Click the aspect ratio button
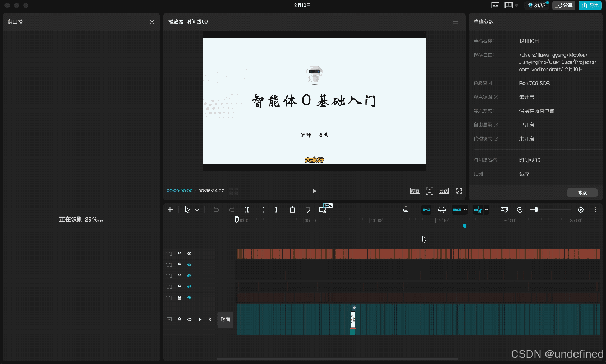This screenshot has width=606, height=364. point(444,191)
